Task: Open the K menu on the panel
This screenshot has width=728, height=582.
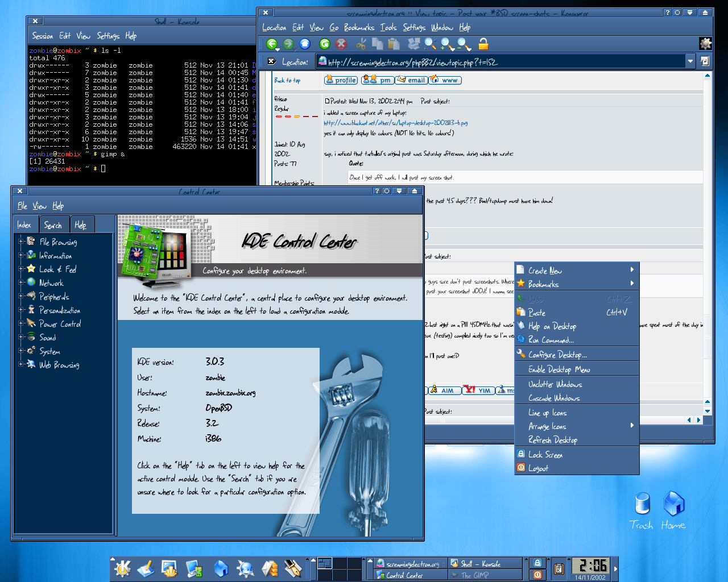Action: point(122,568)
